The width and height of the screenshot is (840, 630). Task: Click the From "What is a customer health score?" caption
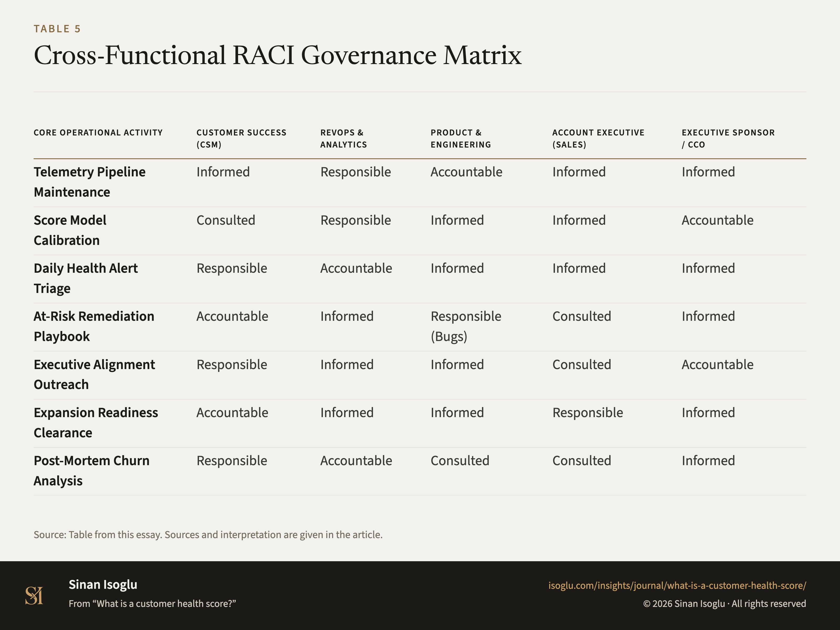pos(152,603)
